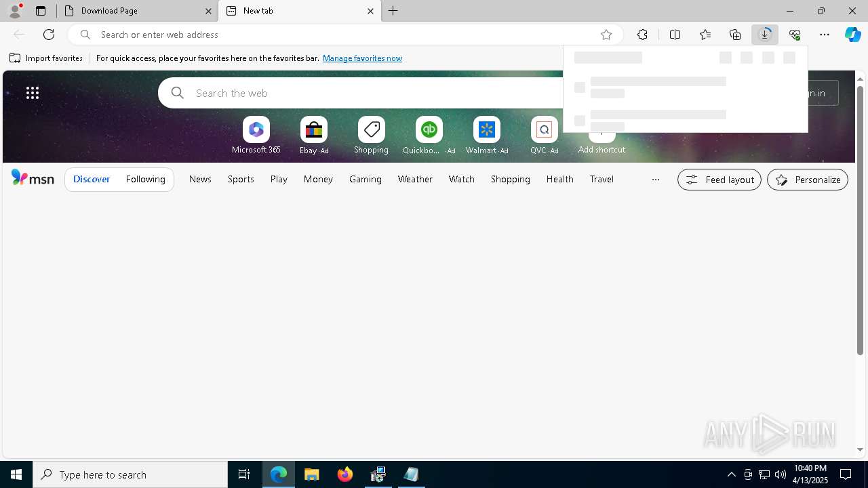Screen dimensions: 868x488
Task: Show hidden system tray icons
Action: pos(731,474)
